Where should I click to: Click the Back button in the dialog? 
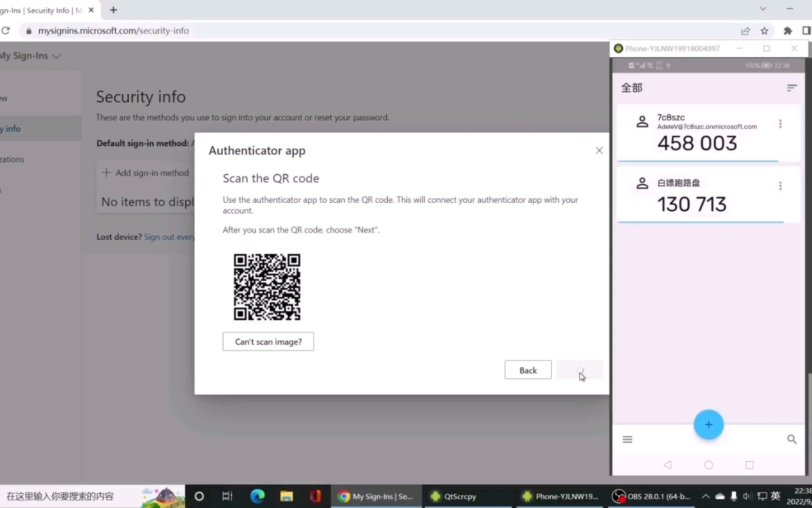coord(528,370)
